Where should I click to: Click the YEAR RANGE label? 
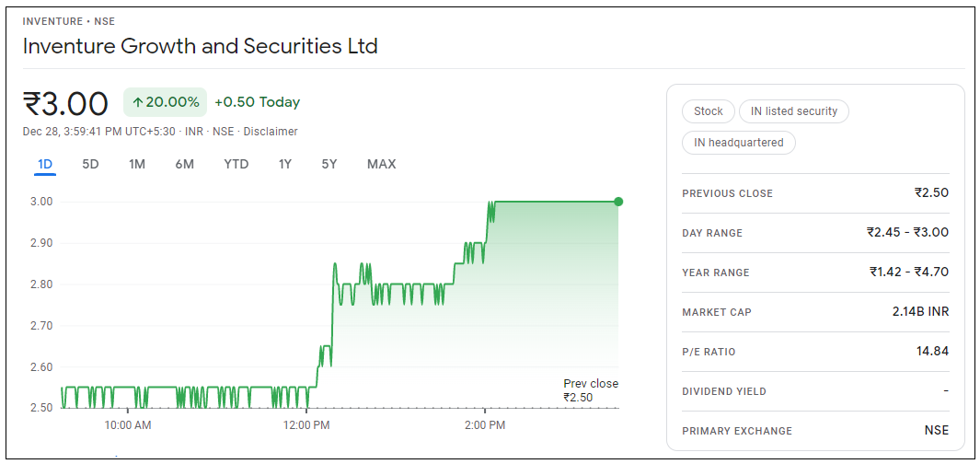(716, 273)
